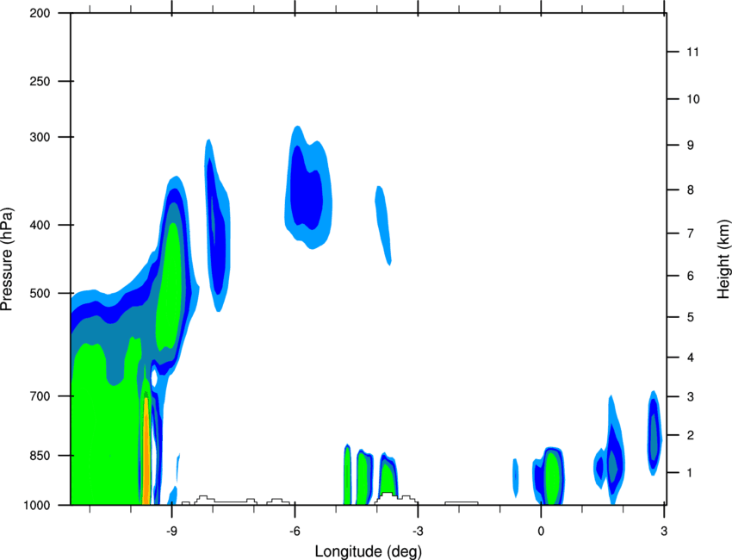Viewport: 732px width, 560px height.
Task: Select the 250 pressure tick label
Action: [x=40, y=81]
